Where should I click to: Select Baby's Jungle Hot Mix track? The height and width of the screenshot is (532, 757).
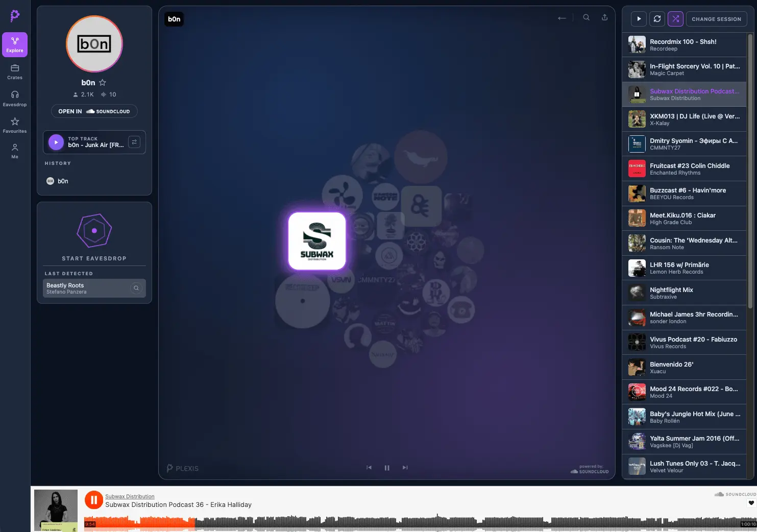[x=684, y=417]
